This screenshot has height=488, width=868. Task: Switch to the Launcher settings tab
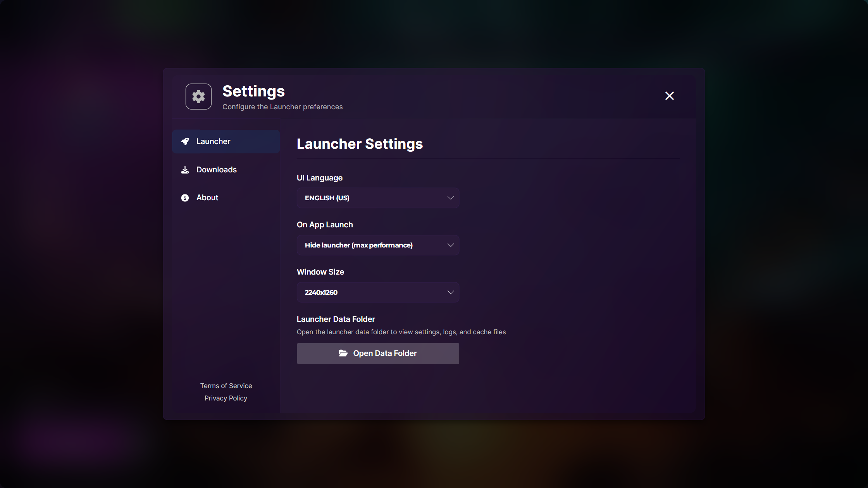pos(226,141)
